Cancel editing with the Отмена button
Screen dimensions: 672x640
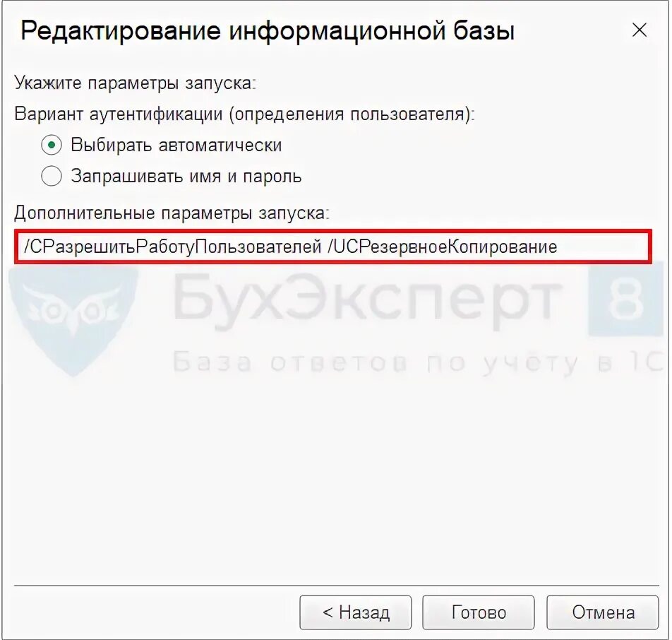[x=603, y=612]
